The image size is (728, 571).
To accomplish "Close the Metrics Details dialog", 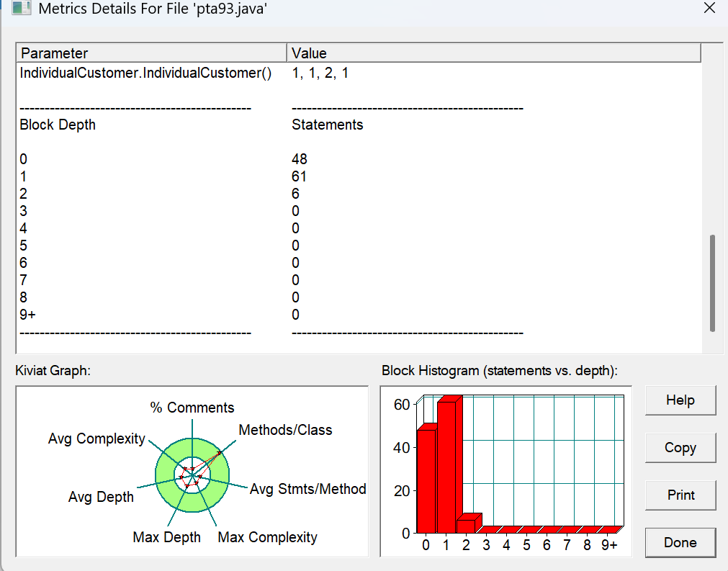I will [x=709, y=8].
